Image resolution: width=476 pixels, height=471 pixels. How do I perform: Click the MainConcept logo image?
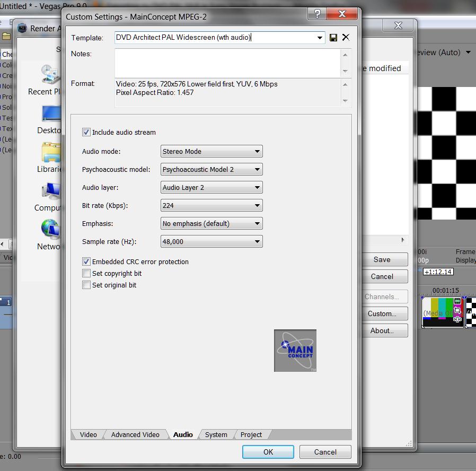pos(295,351)
